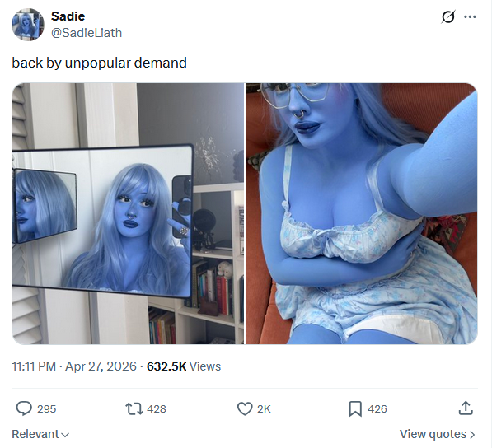Click the share upload icon
The width and height of the screenshot is (492, 448).
(x=466, y=408)
